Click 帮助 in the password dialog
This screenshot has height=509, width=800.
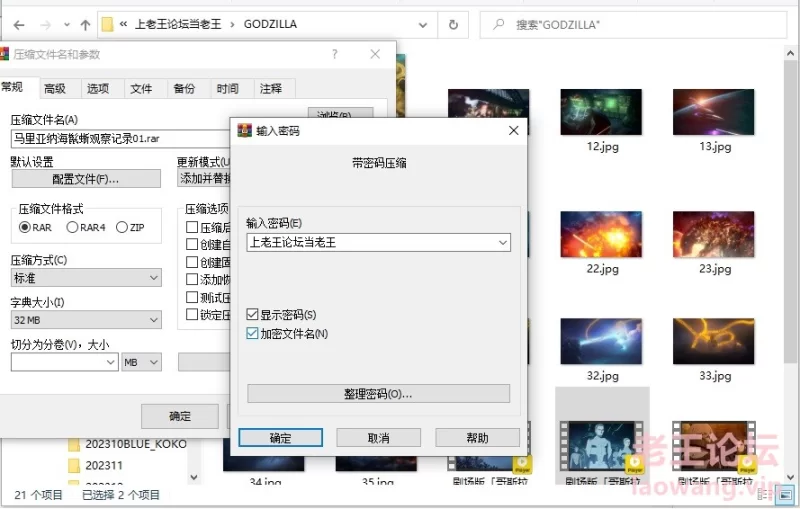477,438
